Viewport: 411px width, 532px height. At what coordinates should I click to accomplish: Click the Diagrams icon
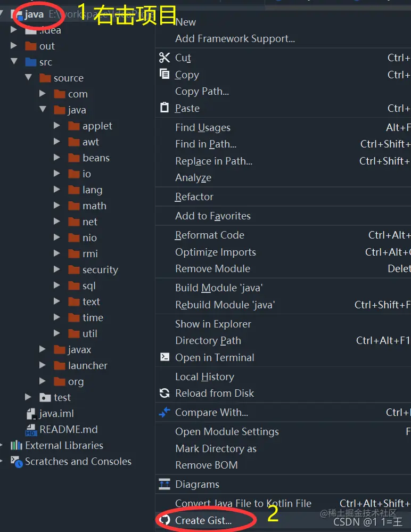click(x=165, y=484)
